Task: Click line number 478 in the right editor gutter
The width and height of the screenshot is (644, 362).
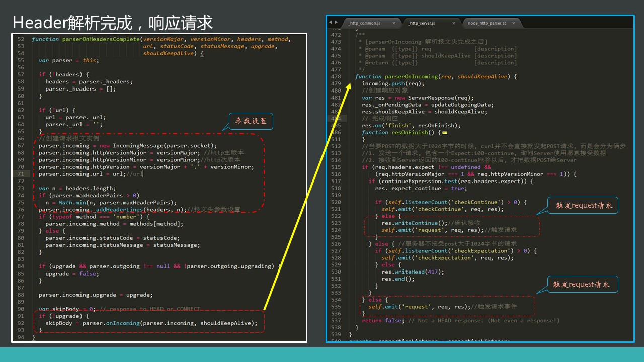Action: pyautogui.click(x=336, y=77)
